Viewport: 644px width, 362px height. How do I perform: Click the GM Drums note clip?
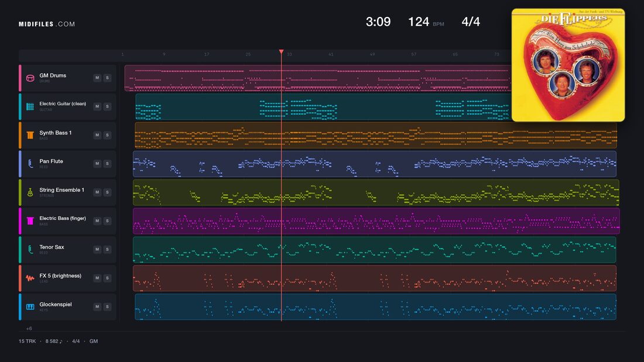[317, 78]
